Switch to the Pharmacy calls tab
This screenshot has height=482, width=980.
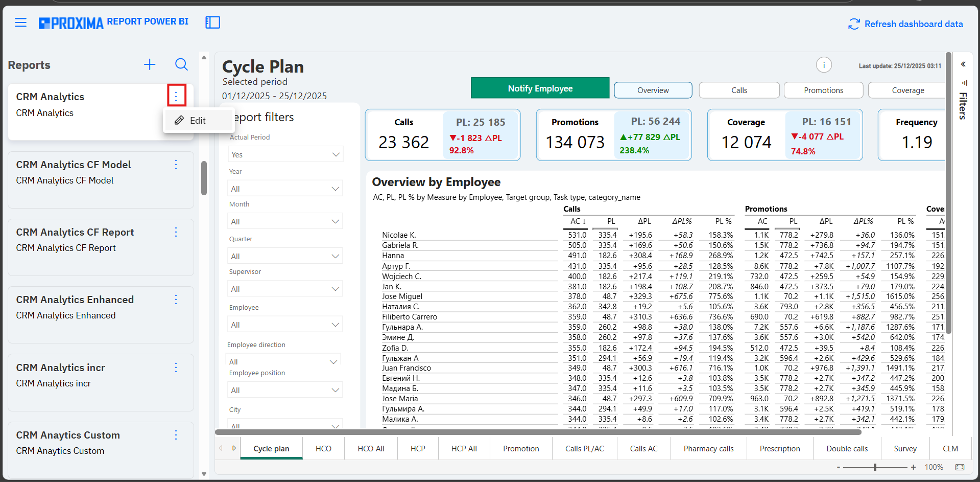[x=708, y=449]
